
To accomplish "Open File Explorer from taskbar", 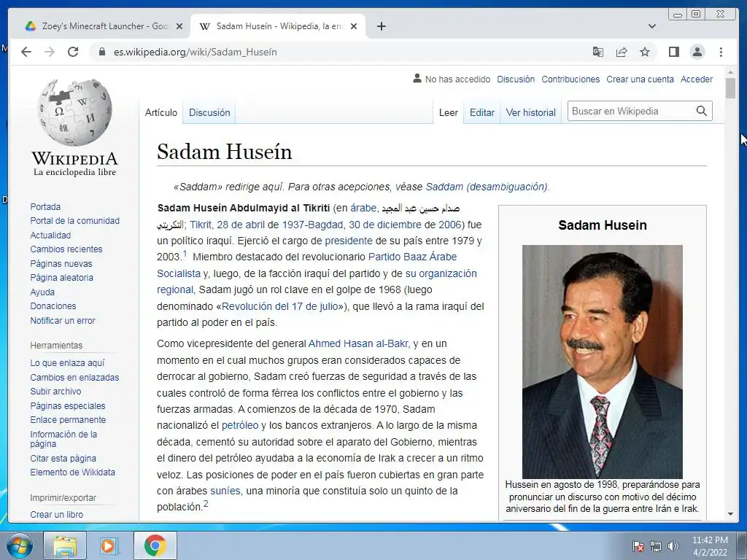I will [65, 545].
